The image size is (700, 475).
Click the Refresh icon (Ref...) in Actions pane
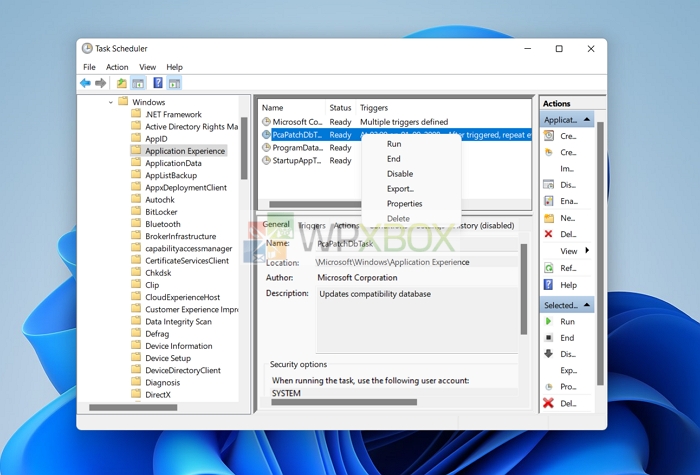click(x=549, y=268)
